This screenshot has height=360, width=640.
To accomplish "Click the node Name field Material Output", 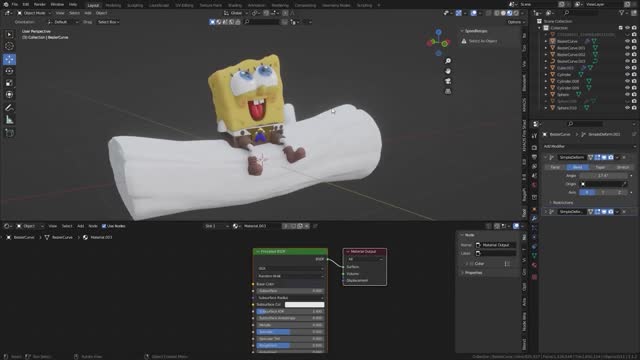I will click(496, 245).
